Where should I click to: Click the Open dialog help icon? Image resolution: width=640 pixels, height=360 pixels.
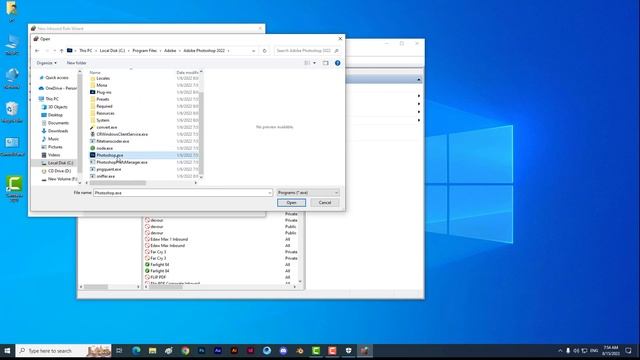(x=338, y=63)
